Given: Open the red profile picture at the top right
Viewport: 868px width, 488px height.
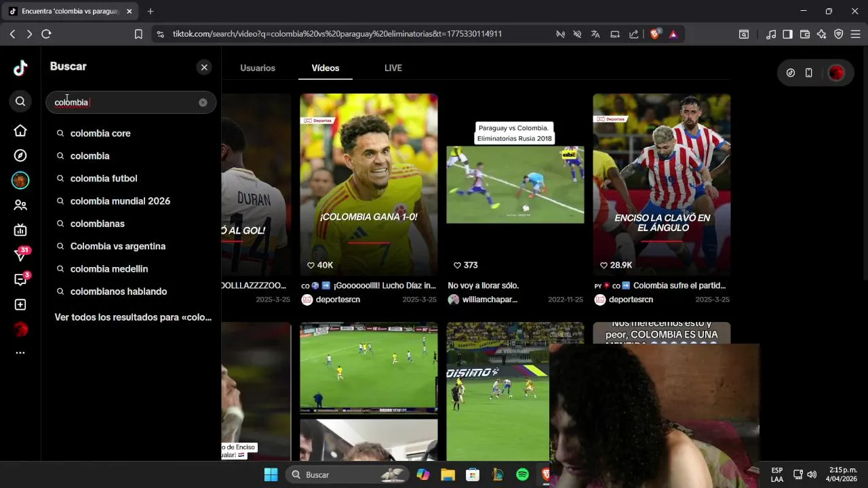Looking at the screenshot, I should tap(837, 73).
